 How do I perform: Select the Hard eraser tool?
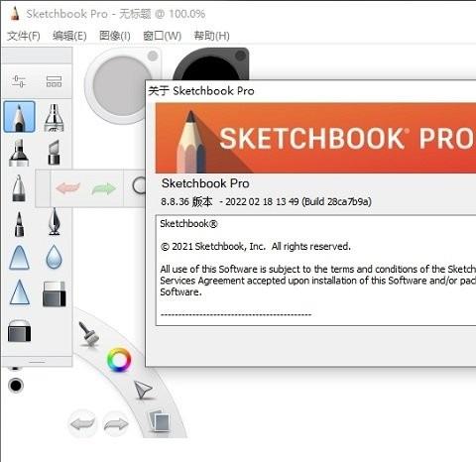pos(55,293)
